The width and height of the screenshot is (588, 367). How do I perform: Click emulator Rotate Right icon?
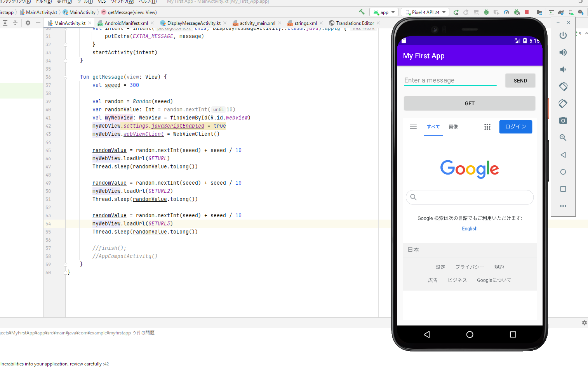coord(563,104)
